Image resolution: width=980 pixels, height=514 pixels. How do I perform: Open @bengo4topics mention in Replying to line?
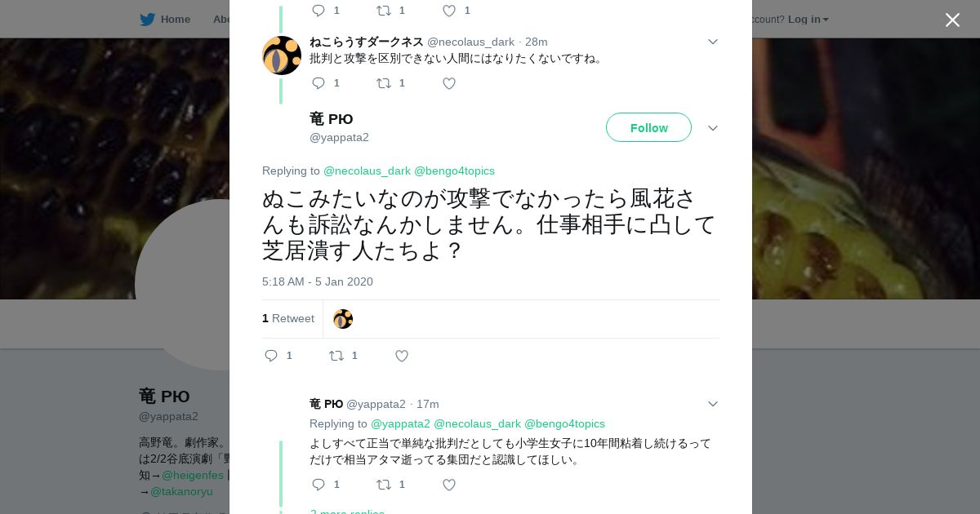454,171
